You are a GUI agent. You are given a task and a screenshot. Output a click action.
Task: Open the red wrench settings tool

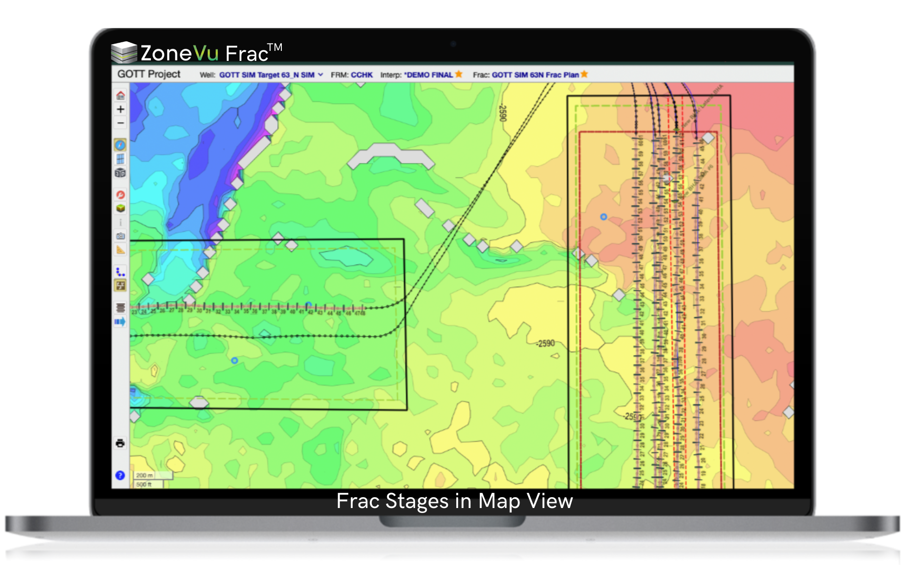click(120, 194)
